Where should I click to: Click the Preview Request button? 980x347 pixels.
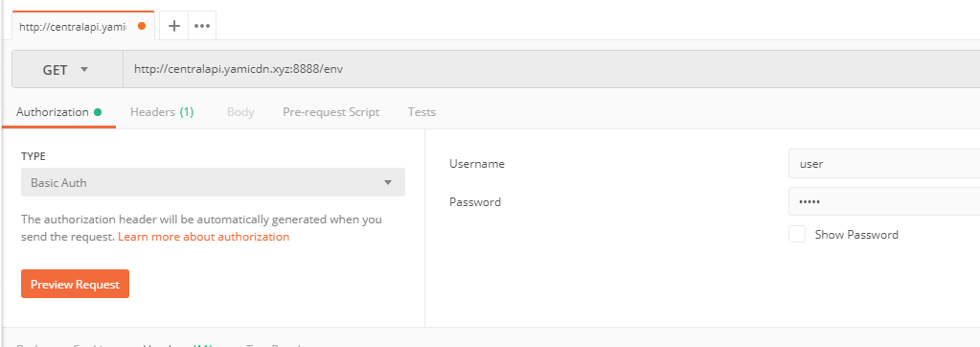pyautogui.click(x=75, y=284)
